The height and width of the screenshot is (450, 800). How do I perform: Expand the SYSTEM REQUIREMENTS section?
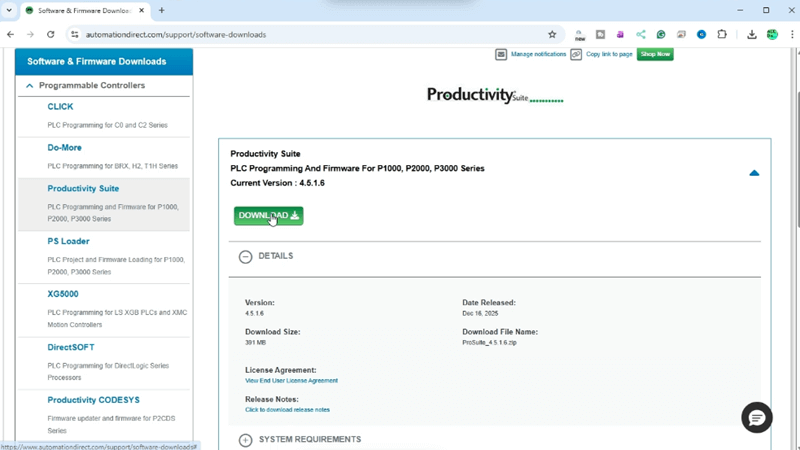click(246, 440)
